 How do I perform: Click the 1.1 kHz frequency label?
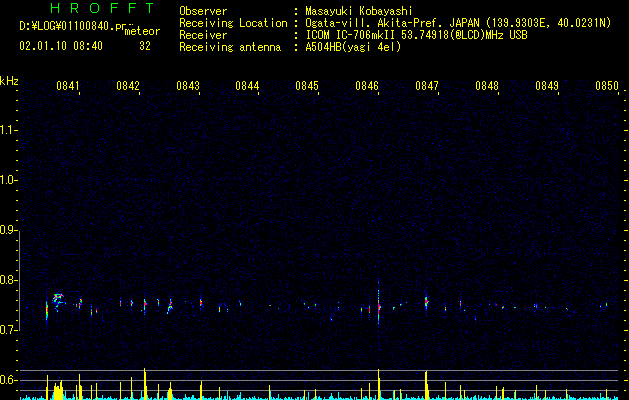click(x=8, y=130)
